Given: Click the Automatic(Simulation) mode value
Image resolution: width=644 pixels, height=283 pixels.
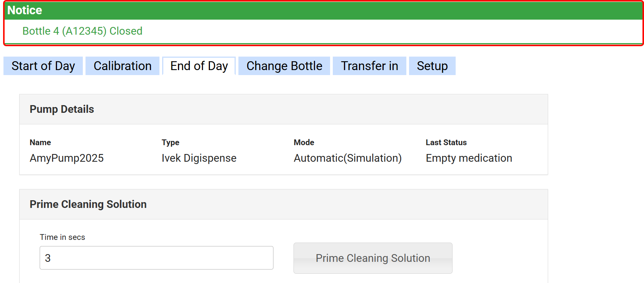Looking at the screenshot, I should 347,158.
